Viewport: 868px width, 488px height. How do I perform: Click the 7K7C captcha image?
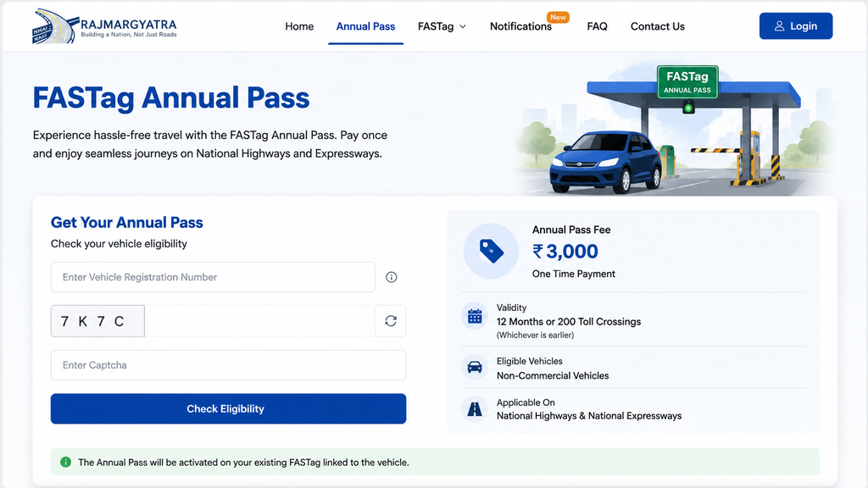97,321
